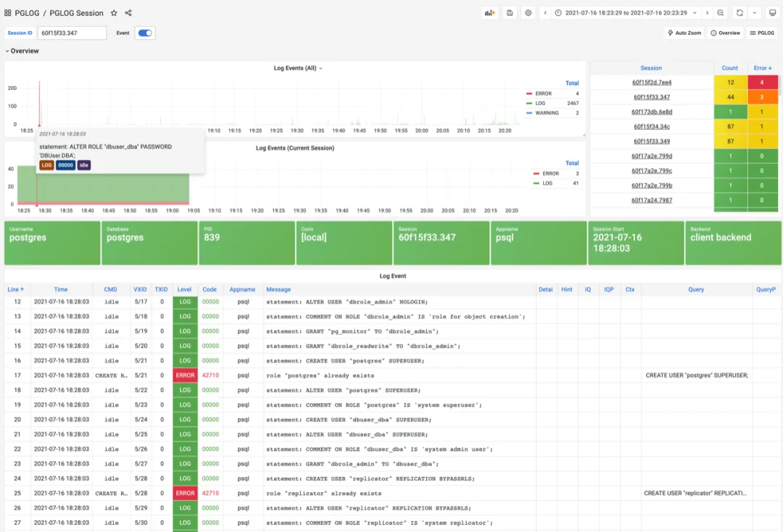Cycle view mode monitor icon
783x532 pixels.
click(772, 13)
